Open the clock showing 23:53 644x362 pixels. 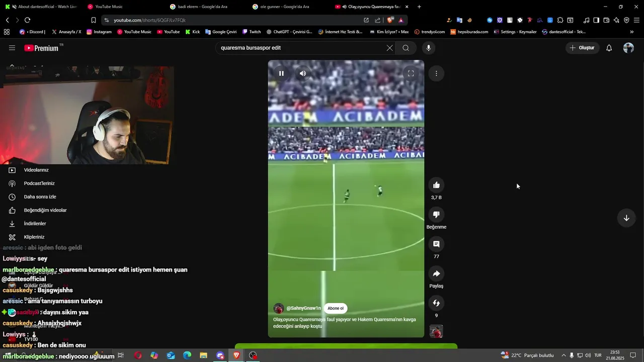[614, 355]
